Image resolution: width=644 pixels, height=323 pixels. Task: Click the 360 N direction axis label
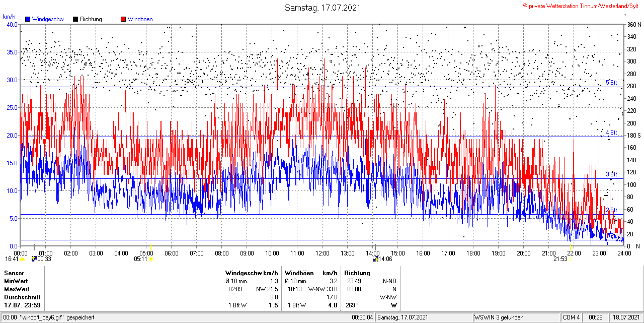coord(634,25)
